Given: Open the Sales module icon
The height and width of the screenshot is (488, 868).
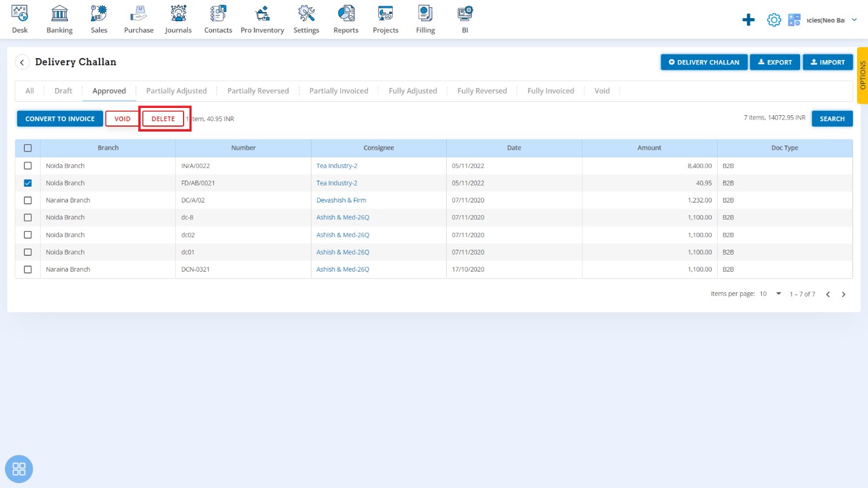Looking at the screenshot, I should tap(99, 13).
